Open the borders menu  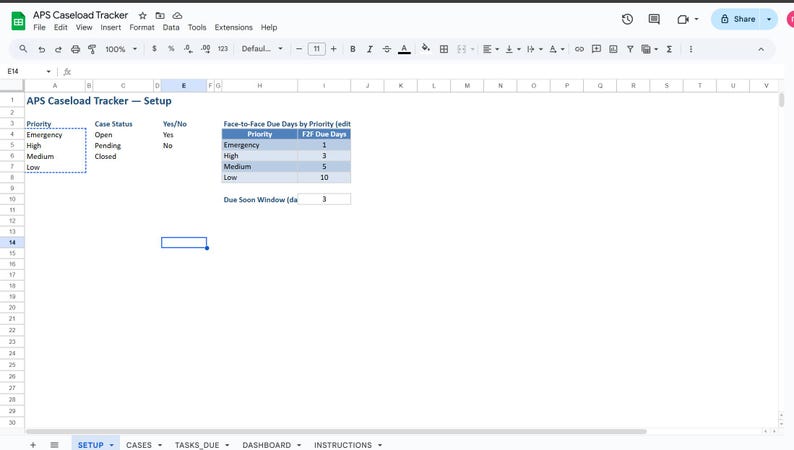tap(444, 49)
